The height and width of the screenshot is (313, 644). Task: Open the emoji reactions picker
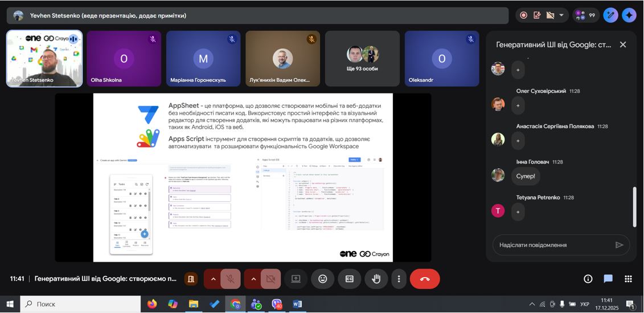tap(323, 279)
